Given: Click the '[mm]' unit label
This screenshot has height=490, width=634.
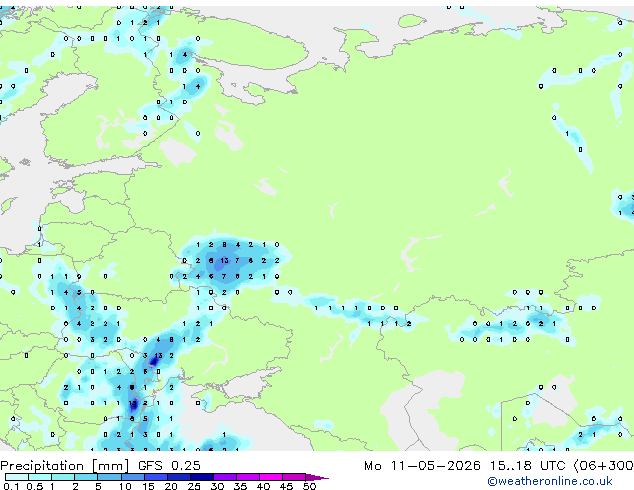Looking at the screenshot, I should 110,466.
